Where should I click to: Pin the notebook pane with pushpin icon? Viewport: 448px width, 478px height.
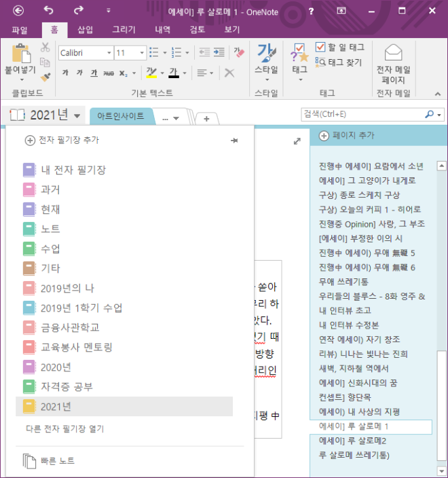pyautogui.click(x=234, y=141)
